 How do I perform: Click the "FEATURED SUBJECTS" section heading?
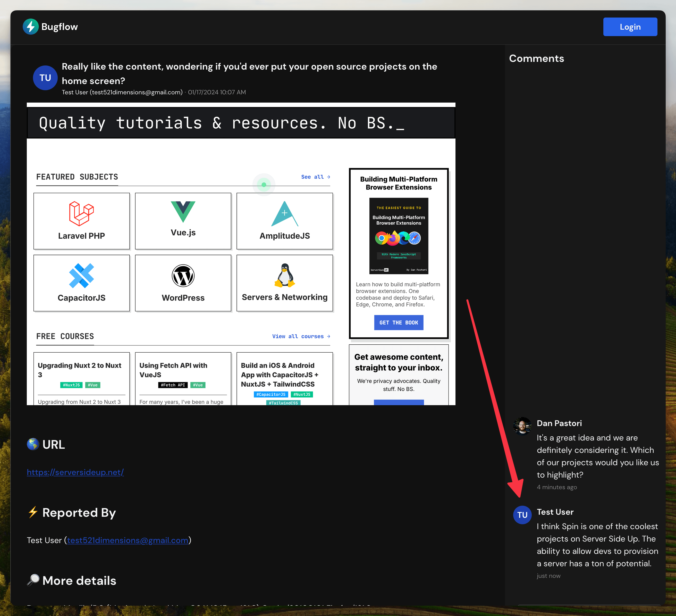coord(77,177)
